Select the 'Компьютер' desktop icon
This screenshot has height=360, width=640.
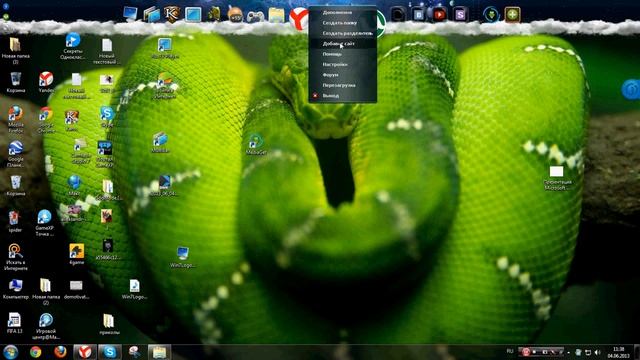click(16, 289)
